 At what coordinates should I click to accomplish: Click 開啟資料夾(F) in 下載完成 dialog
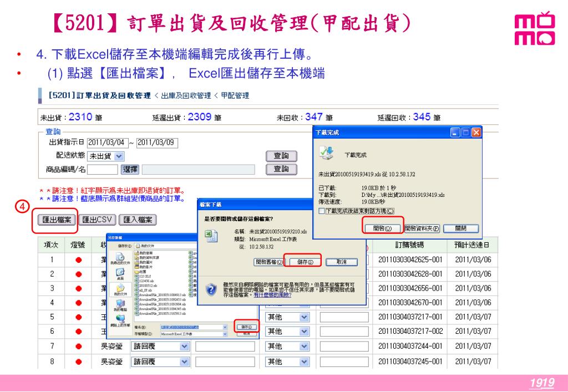tap(422, 228)
